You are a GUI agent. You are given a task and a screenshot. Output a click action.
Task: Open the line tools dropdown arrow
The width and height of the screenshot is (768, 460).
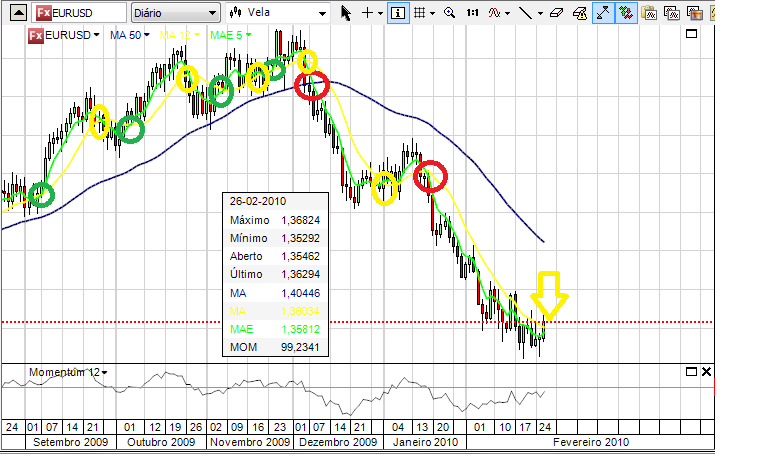pyautogui.click(x=540, y=14)
